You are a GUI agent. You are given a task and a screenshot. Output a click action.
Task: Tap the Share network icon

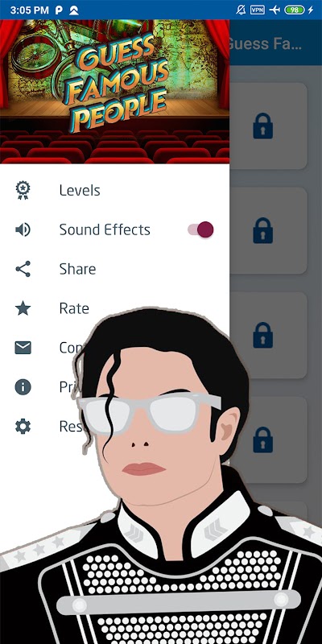(x=23, y=269)
